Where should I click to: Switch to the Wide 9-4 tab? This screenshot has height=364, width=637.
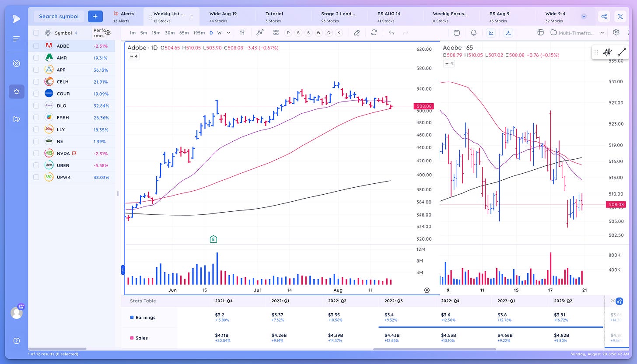555,17
